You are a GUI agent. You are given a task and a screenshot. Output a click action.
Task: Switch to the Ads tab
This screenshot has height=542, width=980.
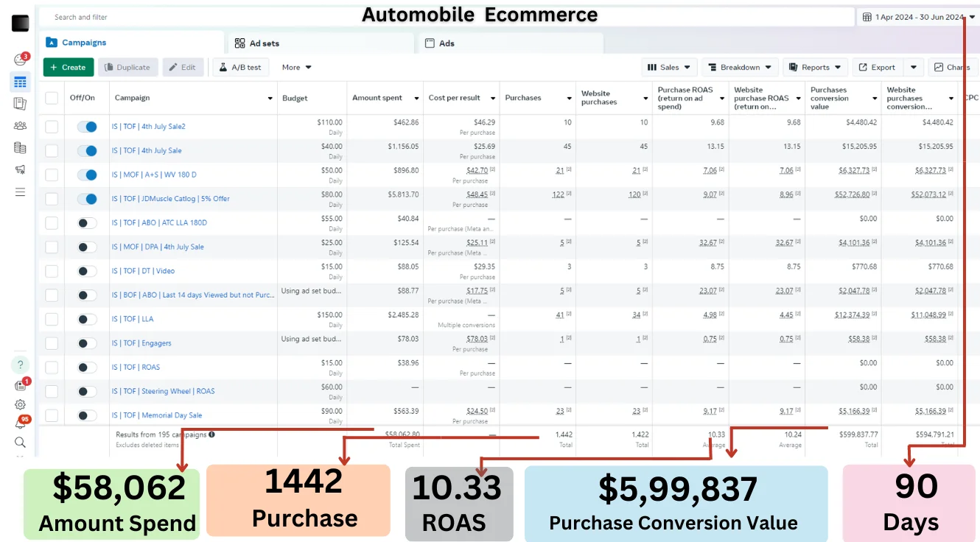click(x=510, y=43)
